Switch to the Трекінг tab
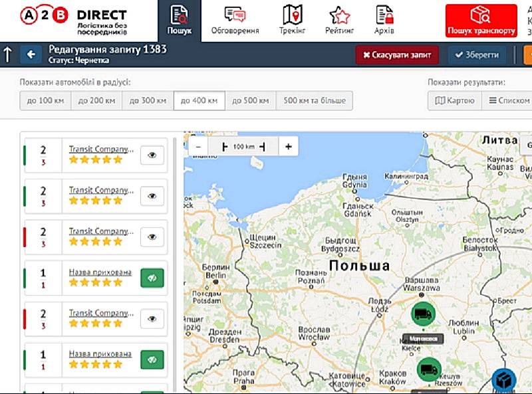Image resolution: width=532 pixels, height=394 pixels. coord(292,21)
